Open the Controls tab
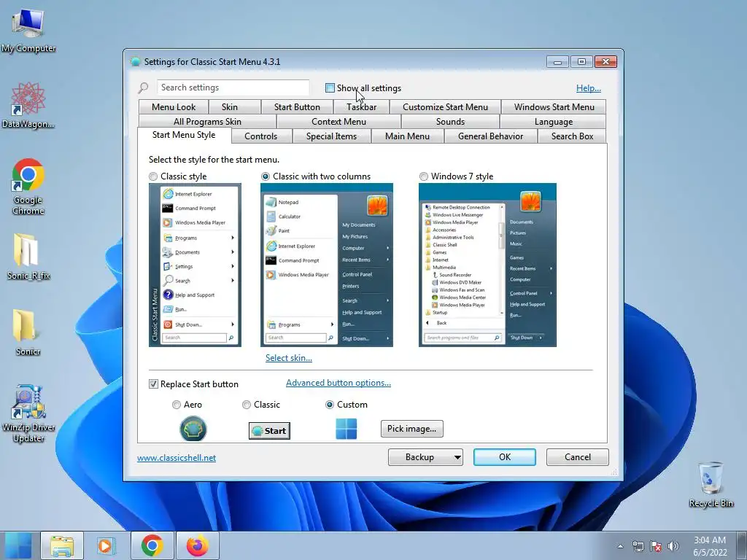747x560 pixels. click(x=260, y=136)
